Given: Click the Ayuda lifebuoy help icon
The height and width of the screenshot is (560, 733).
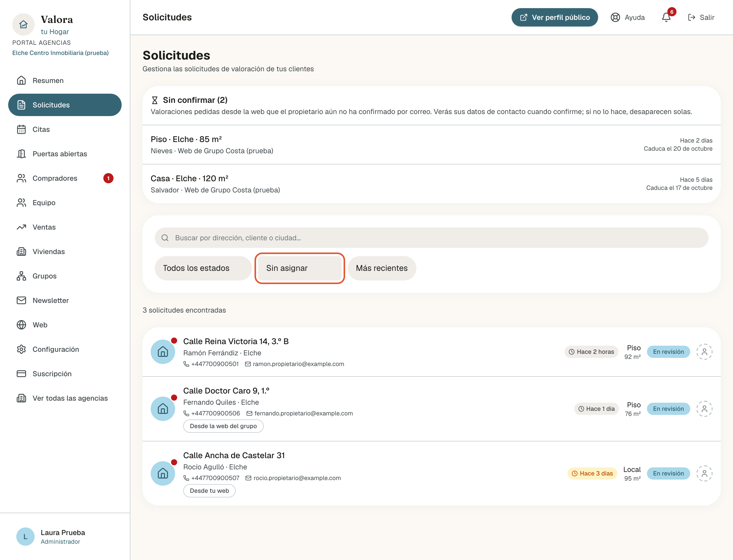Looking at the screenshot, I should tap(615, 17).
